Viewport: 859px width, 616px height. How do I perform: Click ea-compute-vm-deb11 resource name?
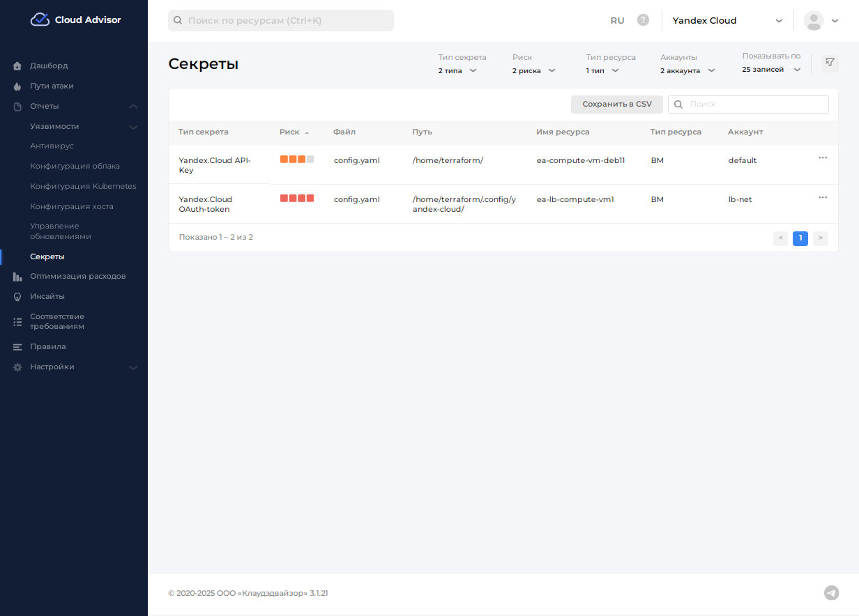[x=581, y=161]
